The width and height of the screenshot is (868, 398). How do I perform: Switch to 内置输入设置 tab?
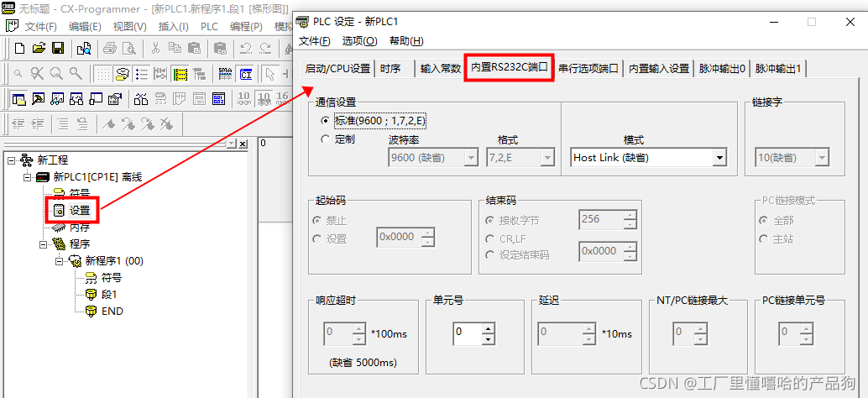pos(659,69)
